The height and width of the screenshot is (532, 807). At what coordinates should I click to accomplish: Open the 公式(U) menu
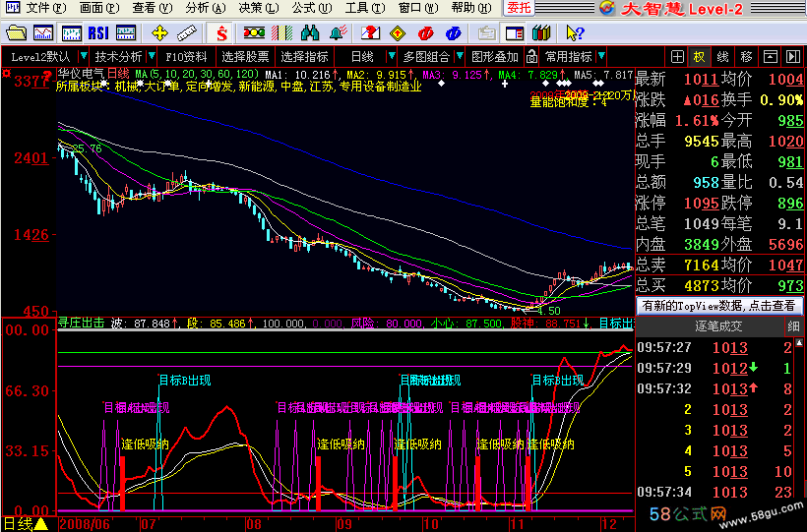point(312,8)
